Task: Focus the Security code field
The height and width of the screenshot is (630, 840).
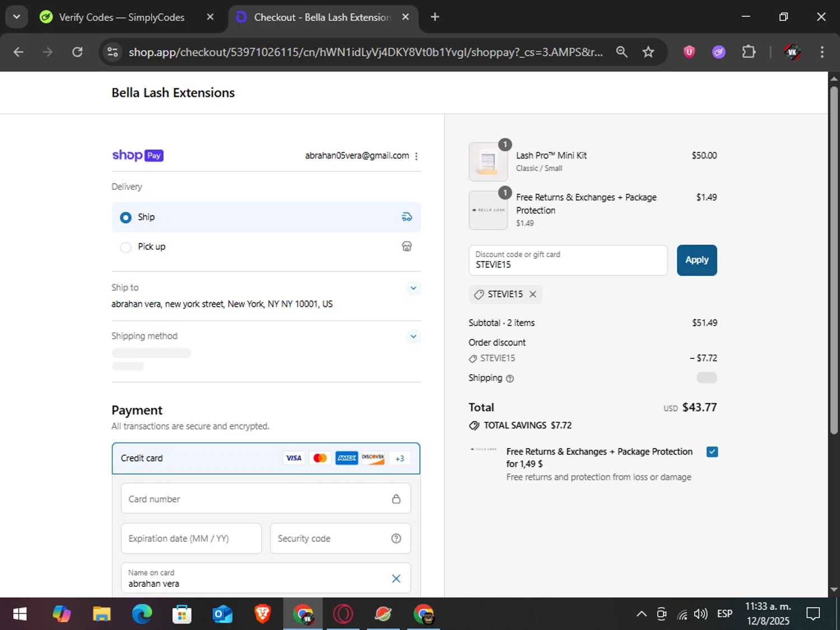Action: tap(340, 538)
